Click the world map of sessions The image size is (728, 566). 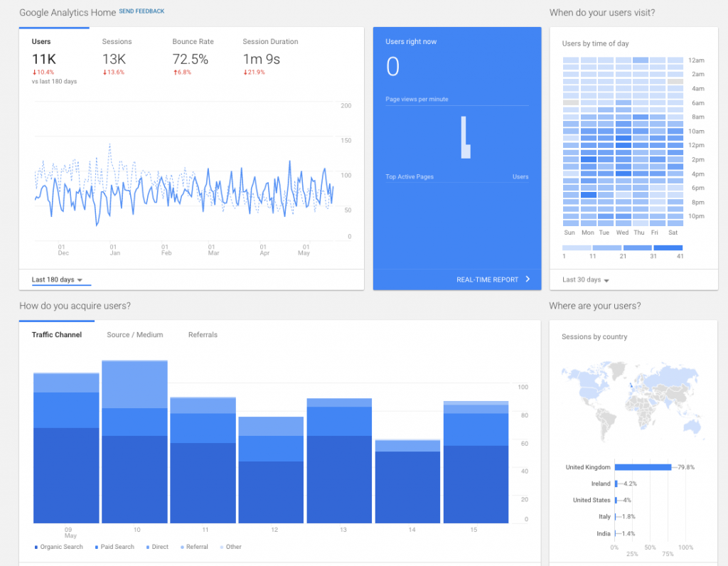pyautogui.click(x=633, y=402)
